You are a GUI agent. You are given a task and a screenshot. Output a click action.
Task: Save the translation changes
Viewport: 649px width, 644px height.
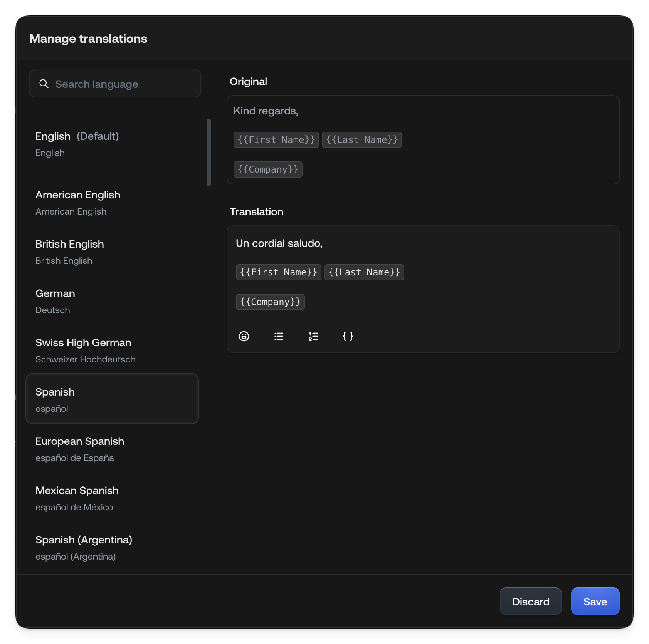click(595, 601)
